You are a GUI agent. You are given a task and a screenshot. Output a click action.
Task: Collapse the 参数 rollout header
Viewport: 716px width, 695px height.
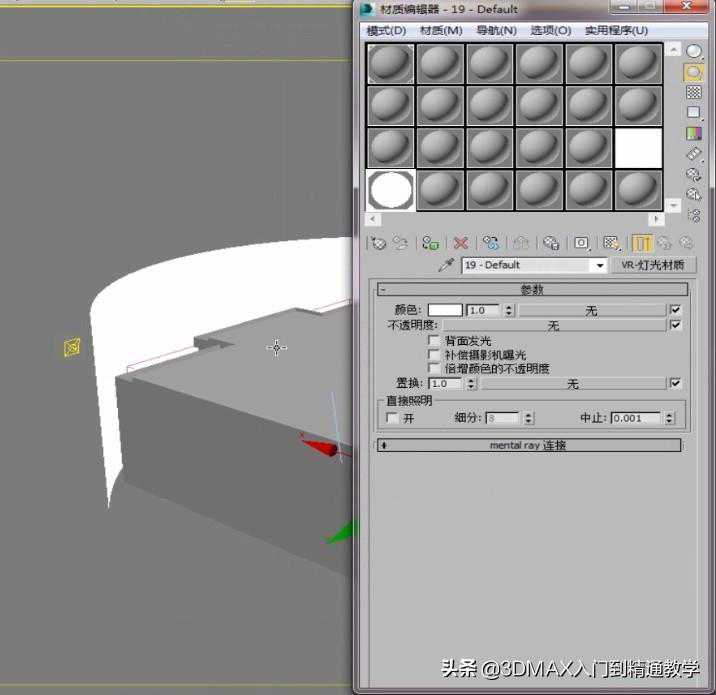click(x=532, y=290)
